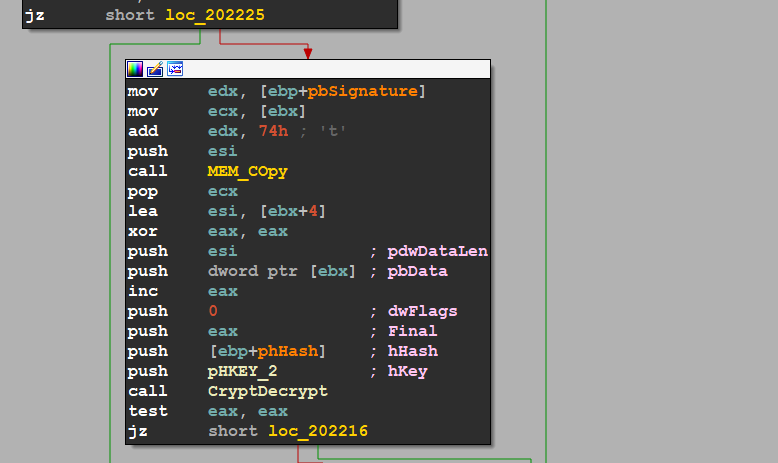Click the 'inc' instruction mnemonic
The height and width of the screenshot is (463, 778).
tap(143, 291)
